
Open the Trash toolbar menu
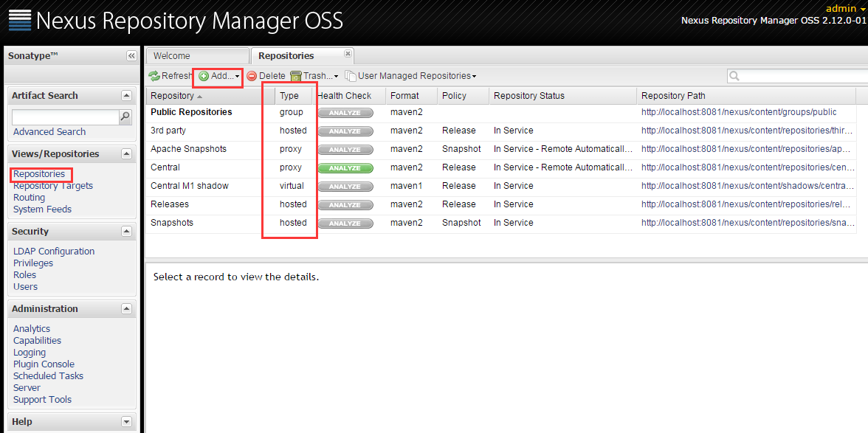tap(314, 76)
